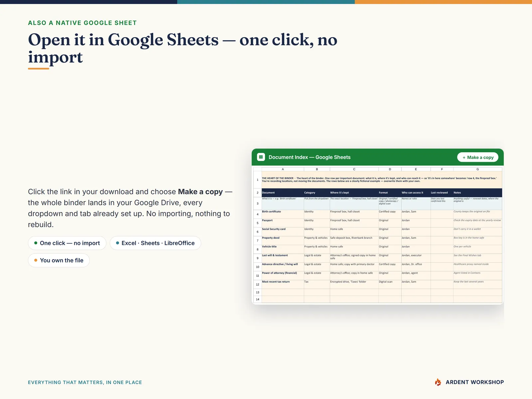Click the 'Identity' category in the Passport row
Image resolution: width=532 pixels, height=399 pixels.
point(317,223)
